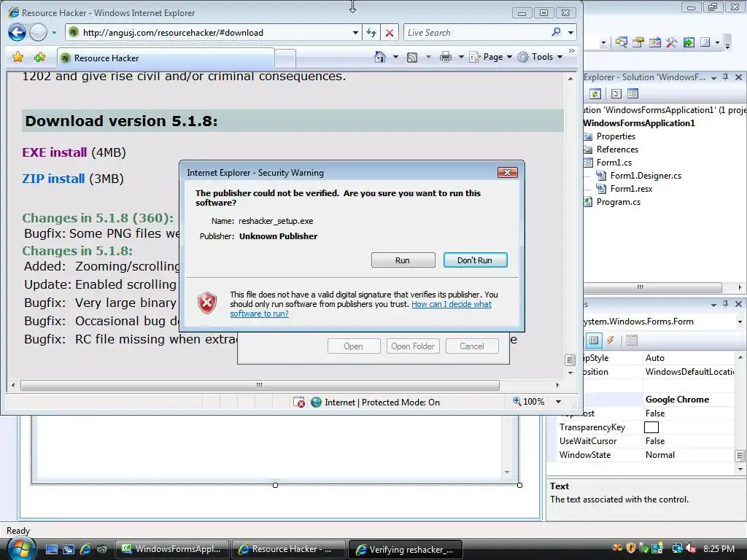
Task: Select the UseWaitCursor property row
Action: 645,441
